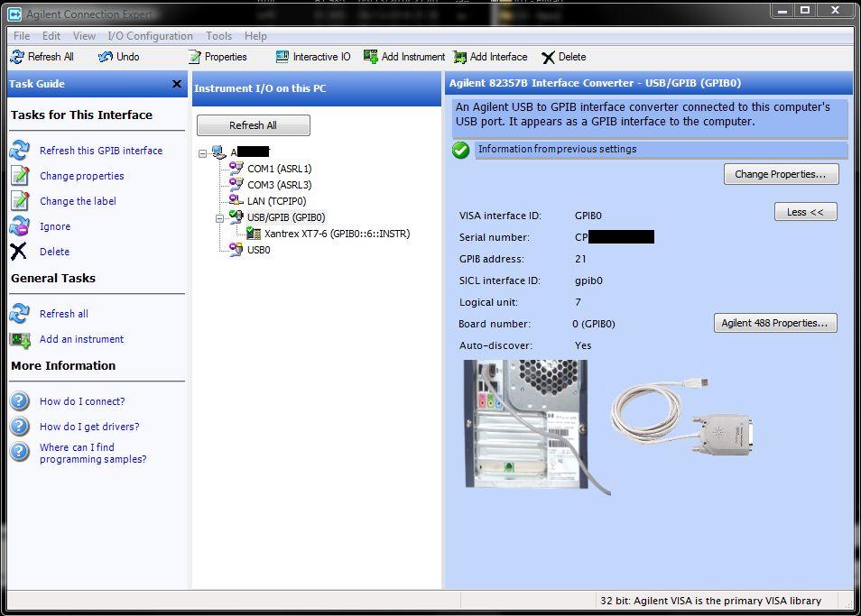Click the Add Instrument toolbar icon

click(x=371, y=57)
